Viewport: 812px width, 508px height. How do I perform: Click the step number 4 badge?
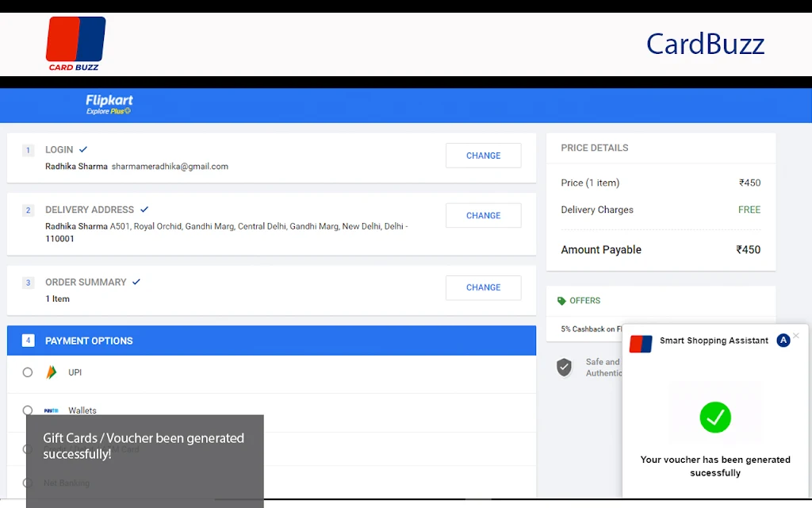click(28, 341)
